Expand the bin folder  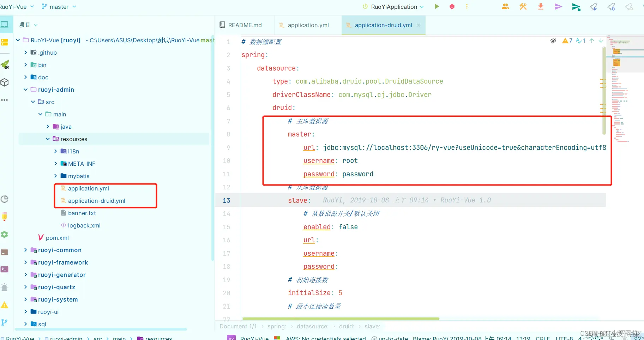pyautogui.click(x=25, y=65)
